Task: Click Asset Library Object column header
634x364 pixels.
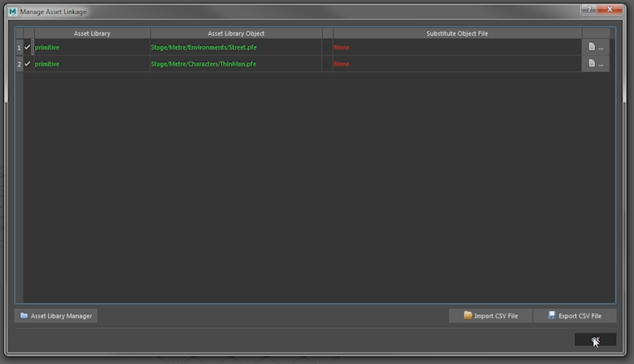Action: [x=236, y=33]
